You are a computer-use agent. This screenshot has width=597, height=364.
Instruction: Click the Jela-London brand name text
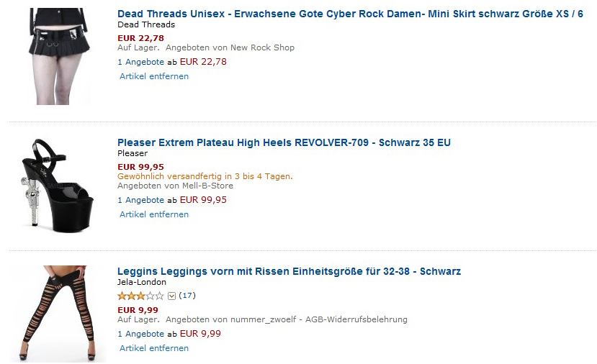[142, 282]
